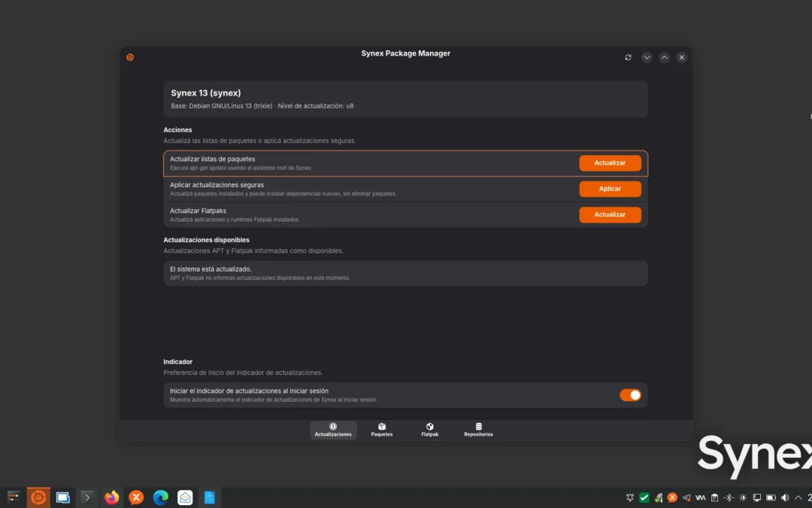Click the wireless network tray icon
This screenshot has height=508, width=812.
[658, 497]
